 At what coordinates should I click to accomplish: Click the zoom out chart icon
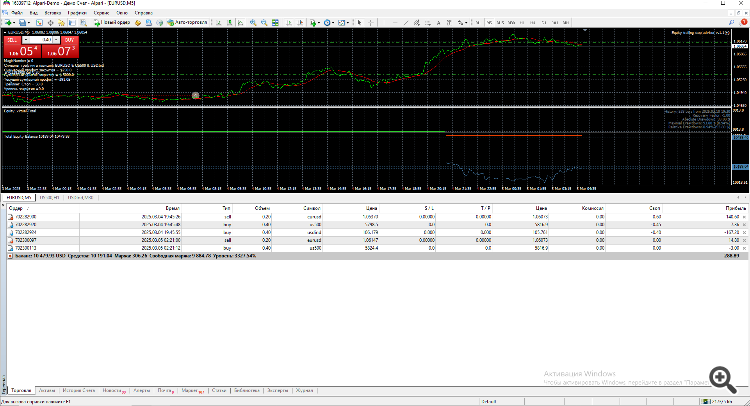pos(264,22)
